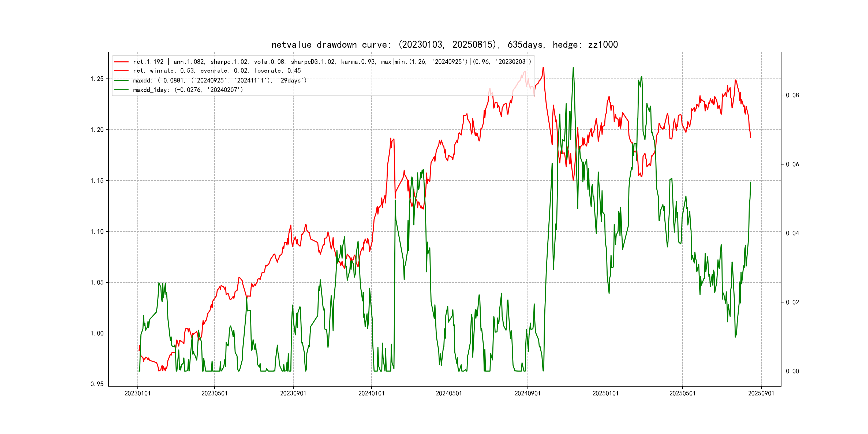The height and width of the screenshot is (434, 868).
Task: Click right y-axis label 0.00
Action: click(x=792, y=371)
